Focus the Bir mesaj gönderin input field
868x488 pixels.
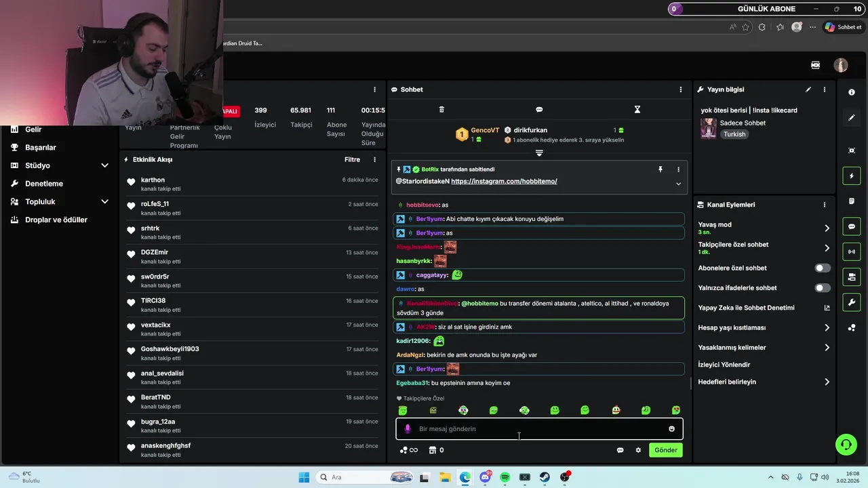[539, 429]
